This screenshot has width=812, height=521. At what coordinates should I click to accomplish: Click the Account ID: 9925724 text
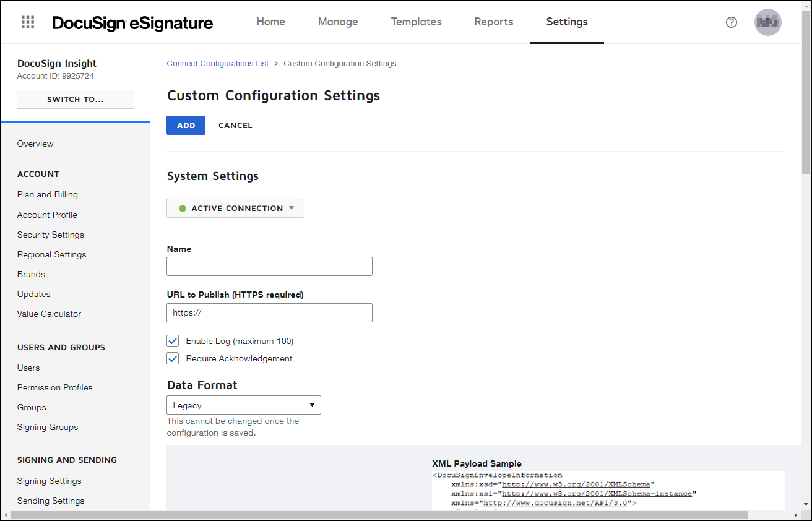[x=56, y=76]
